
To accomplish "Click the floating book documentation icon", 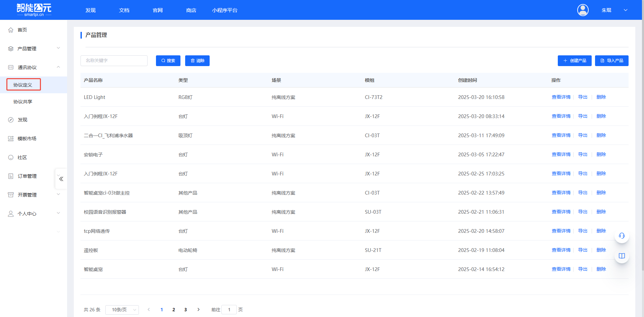I will [x=622, y=256].
